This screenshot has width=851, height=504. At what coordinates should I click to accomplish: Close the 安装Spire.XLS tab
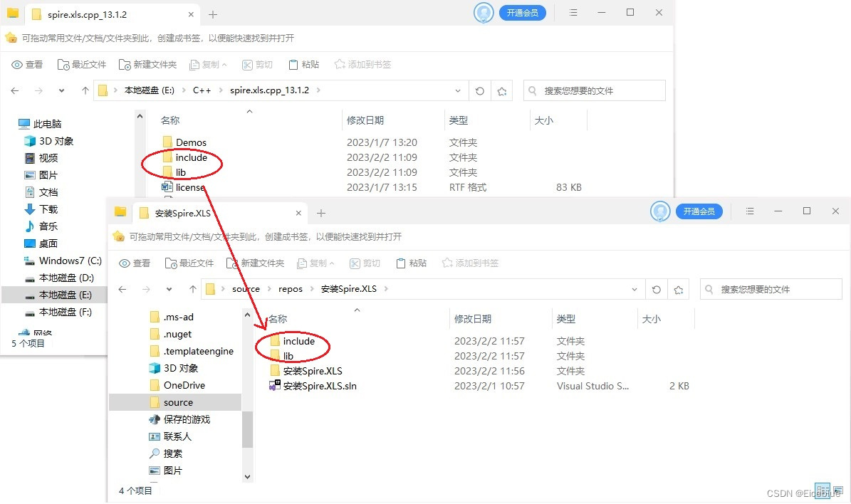(x=298, y=214)
